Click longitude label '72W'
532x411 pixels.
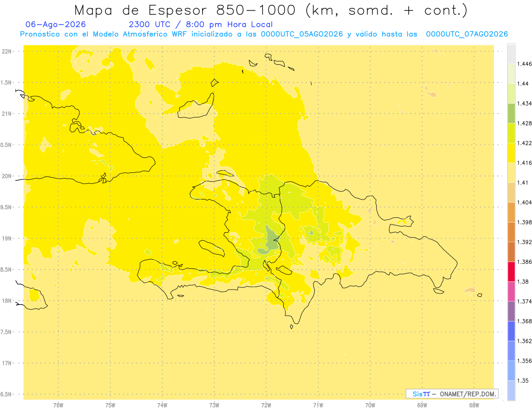click(x=266, y=405)
